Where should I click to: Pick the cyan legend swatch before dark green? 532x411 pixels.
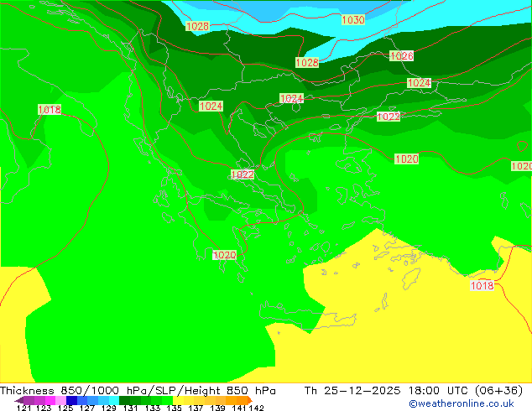114,400
